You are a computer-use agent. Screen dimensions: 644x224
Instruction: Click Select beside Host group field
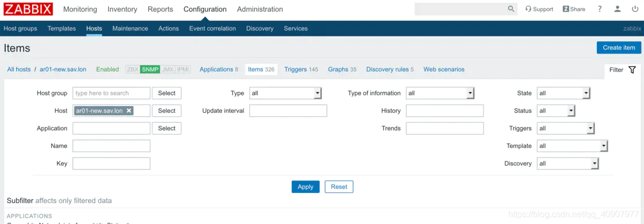(167, 93)
